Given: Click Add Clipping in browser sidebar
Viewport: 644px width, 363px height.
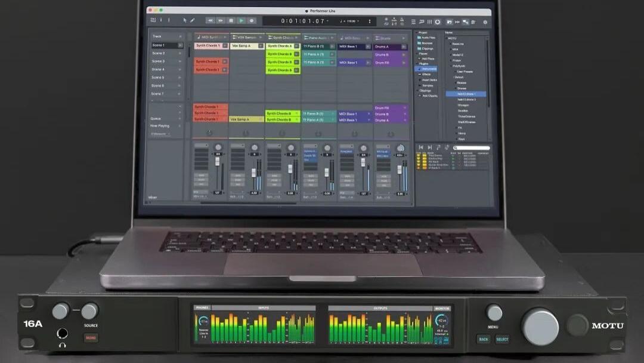Looking at the screenshot, I should (429, 96).
